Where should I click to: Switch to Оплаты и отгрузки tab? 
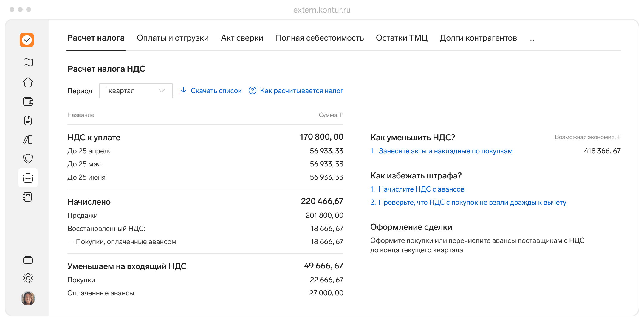173,38
